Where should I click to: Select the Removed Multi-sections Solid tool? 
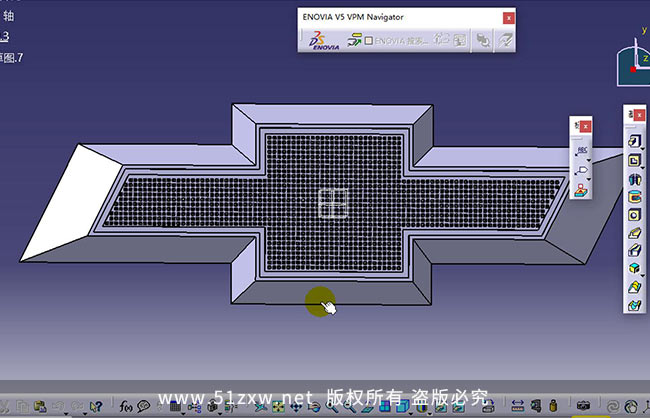(x=634, y=306)
